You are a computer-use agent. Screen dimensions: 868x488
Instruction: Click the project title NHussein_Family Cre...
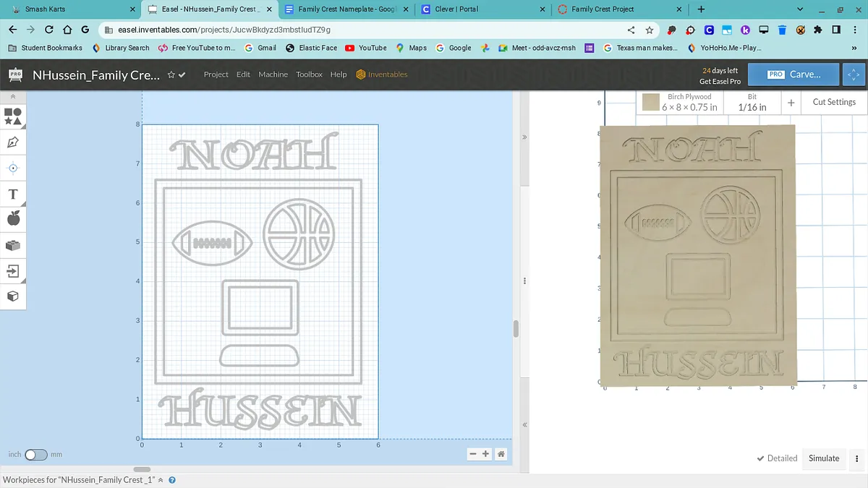tap(96, 74)
